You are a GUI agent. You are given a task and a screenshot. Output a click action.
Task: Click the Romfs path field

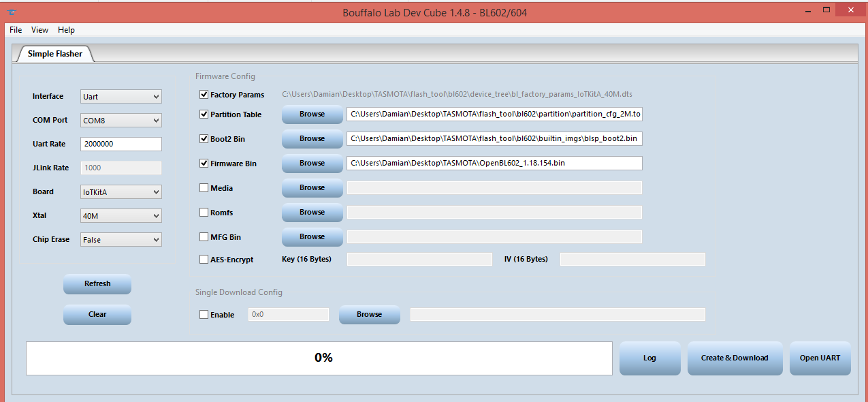[494, 213]
